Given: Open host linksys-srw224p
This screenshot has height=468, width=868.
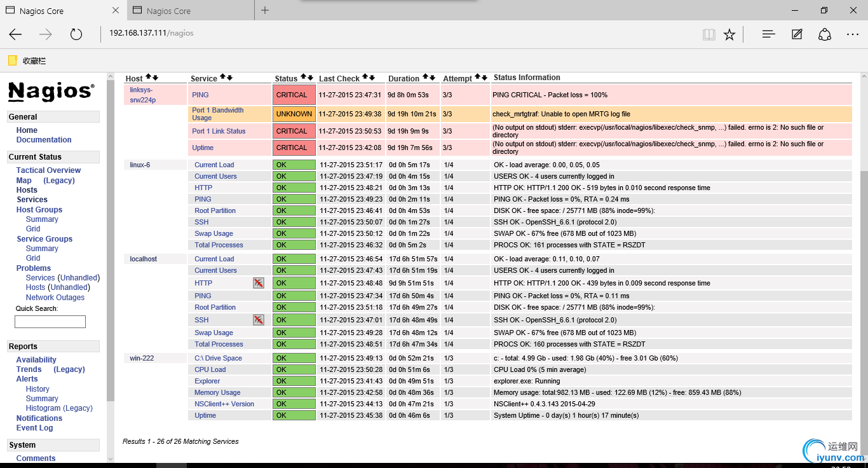Looking at the screenshot, I should [x=143, y=95].
